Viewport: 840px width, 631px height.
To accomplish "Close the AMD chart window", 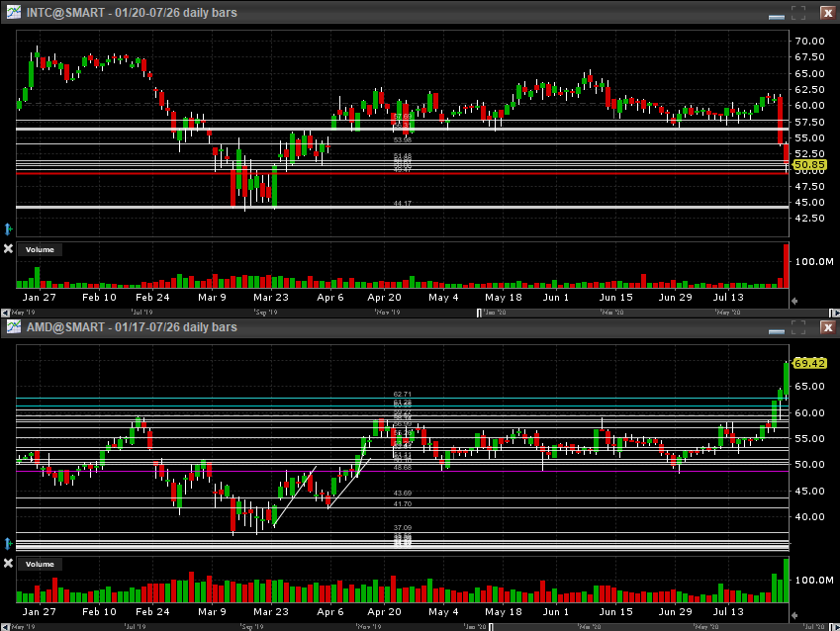I will [x=828, y=327].
